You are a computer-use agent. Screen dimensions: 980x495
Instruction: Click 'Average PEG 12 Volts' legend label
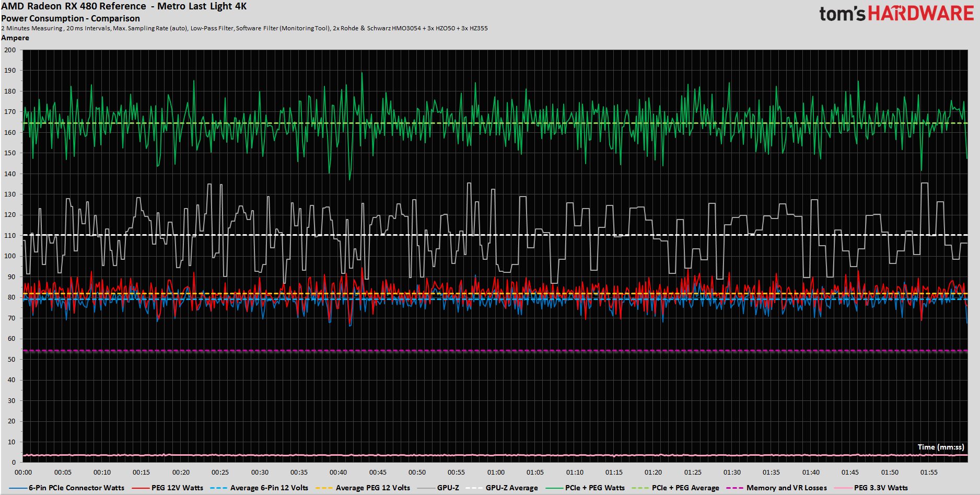(373, 488)
